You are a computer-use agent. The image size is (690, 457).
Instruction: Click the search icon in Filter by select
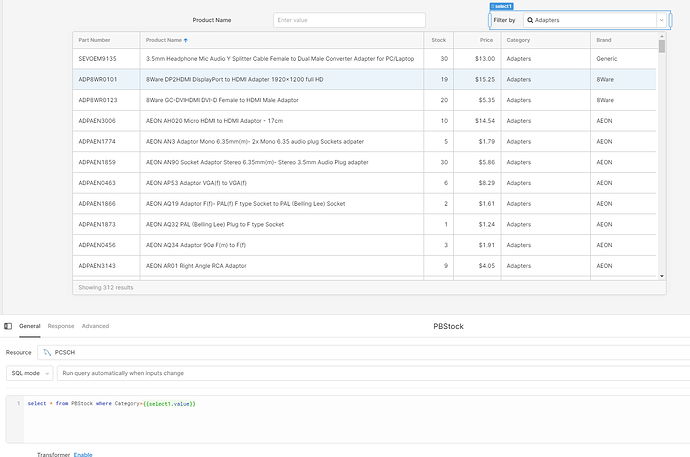click(530, 20)
